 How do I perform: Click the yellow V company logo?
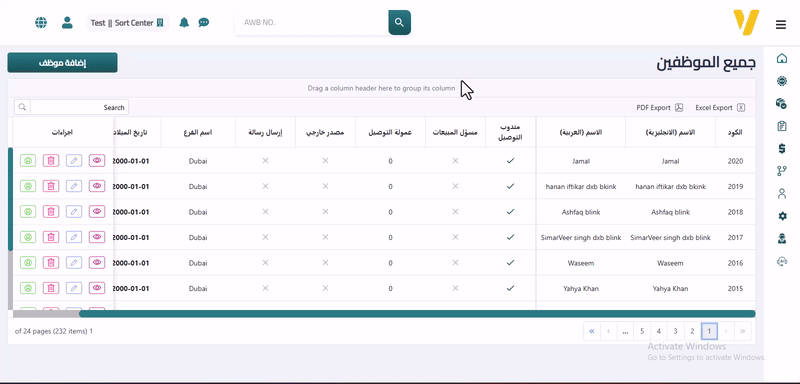746,22
